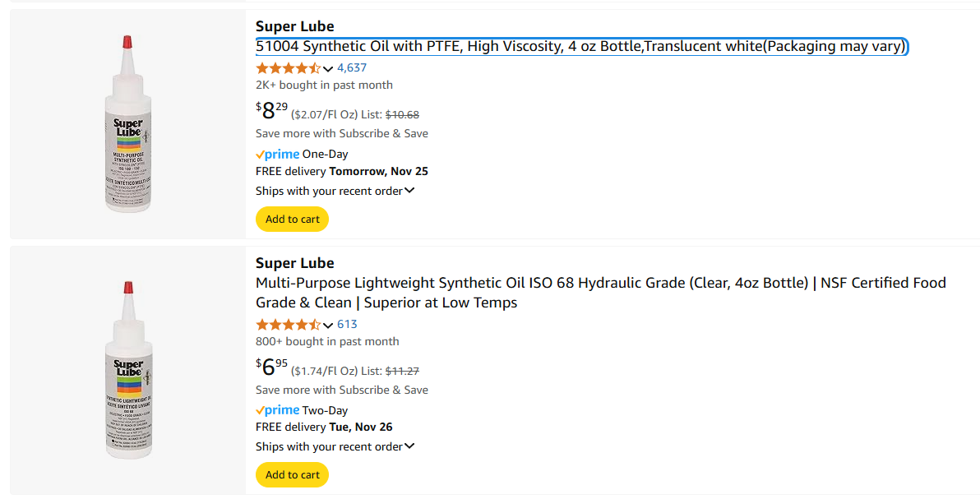Click 'Save more with Subscribe & Save' under $6.95

coord(342,390)
